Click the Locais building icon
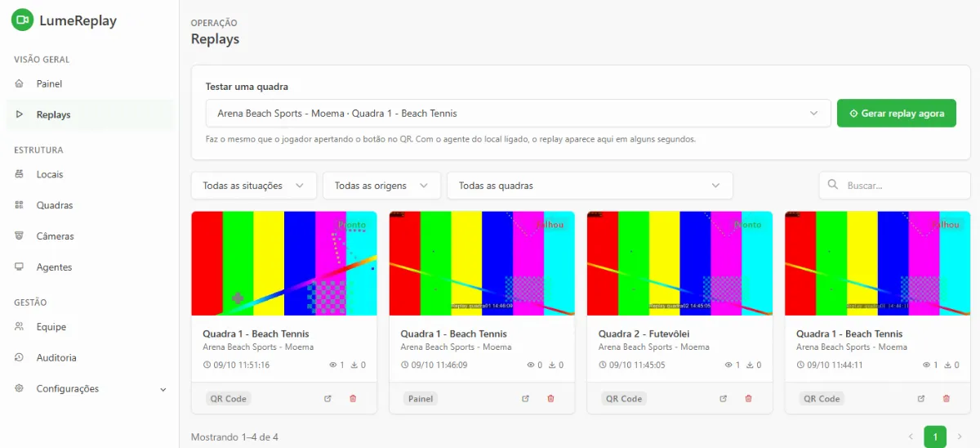Viewport: 980px width, 448px height. (20, 175)
